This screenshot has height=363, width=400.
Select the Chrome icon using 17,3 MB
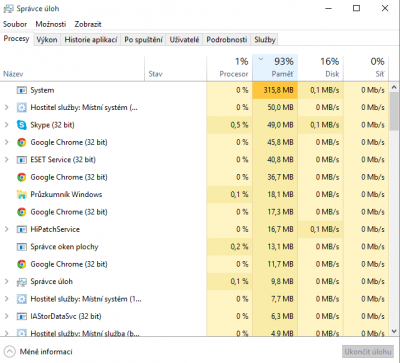pos(22,212)
